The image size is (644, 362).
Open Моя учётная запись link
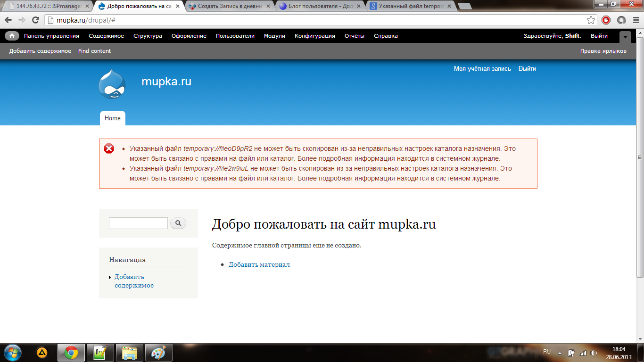coord(482,68)
